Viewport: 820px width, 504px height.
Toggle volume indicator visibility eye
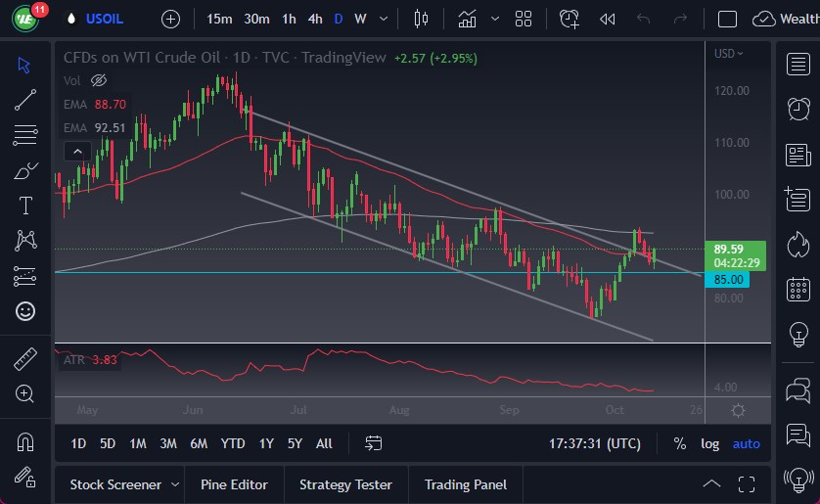pos(98,80)
